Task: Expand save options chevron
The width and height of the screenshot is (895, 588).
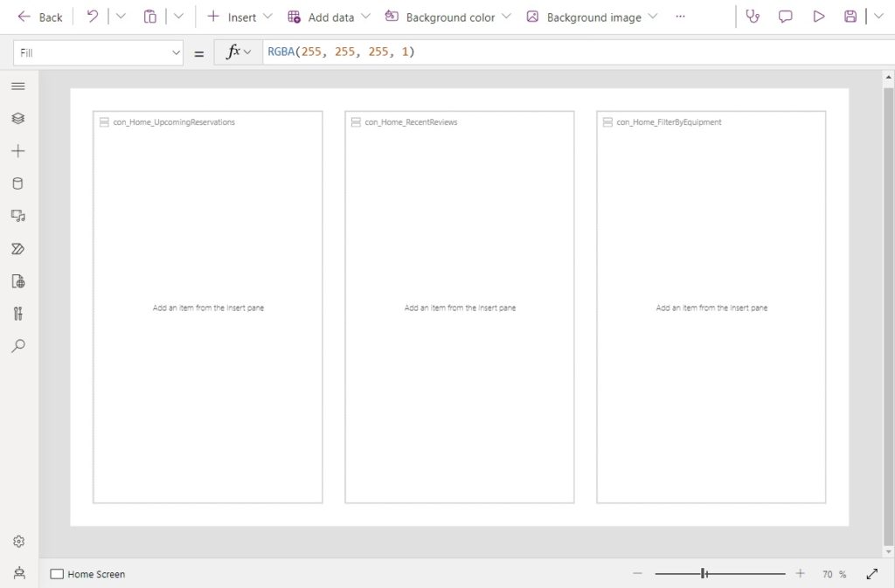Action: click(x=878, y=17)
